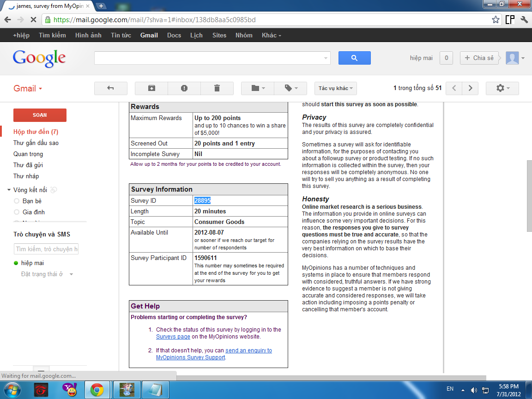532x399 pixels.
Task: Open the account dropdown arrow beside avatar
Action: click(523, 58)
